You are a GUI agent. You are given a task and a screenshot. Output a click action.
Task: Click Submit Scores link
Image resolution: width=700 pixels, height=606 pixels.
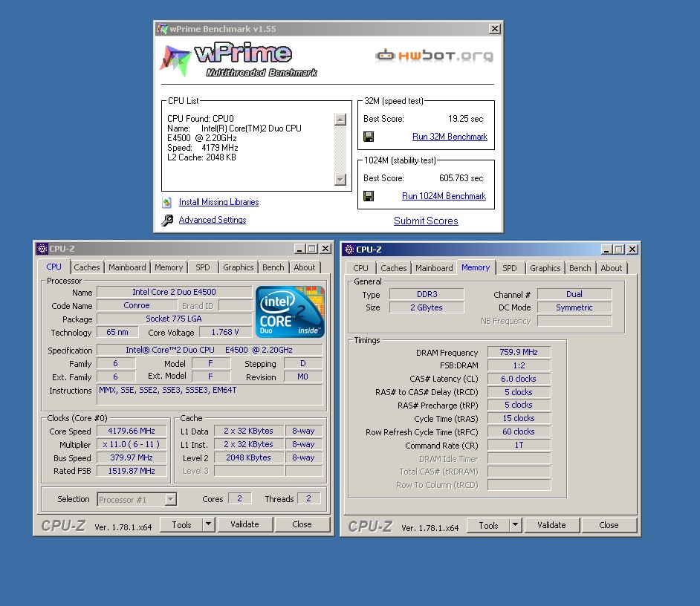click(426, 221)
